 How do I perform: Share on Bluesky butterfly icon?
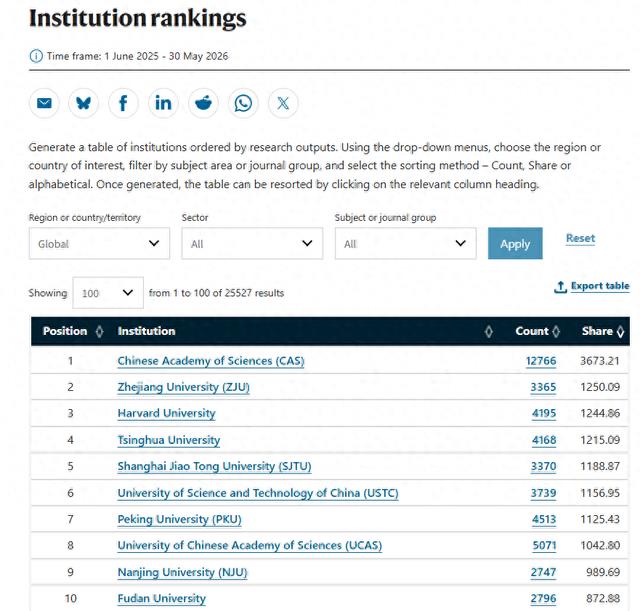(84, 103)
